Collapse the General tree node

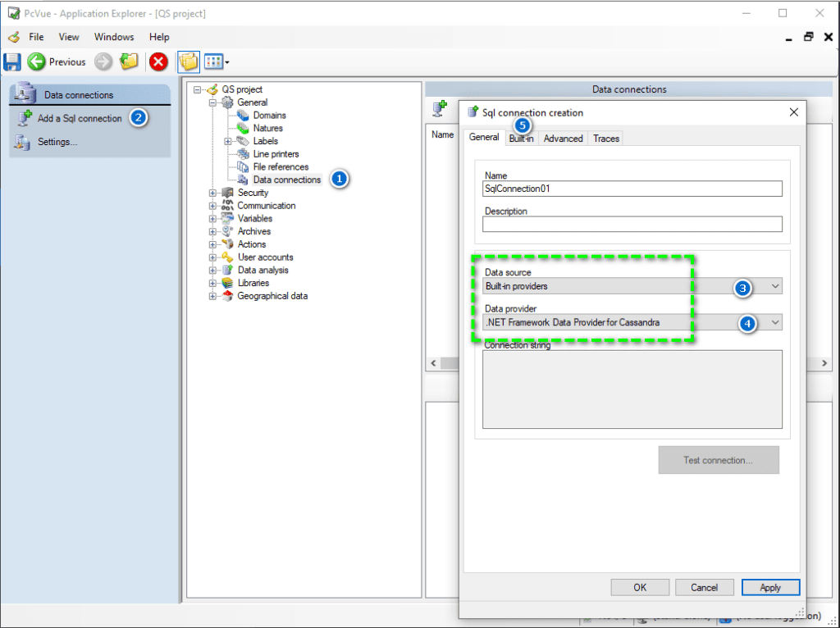click(x=212, y=102)
